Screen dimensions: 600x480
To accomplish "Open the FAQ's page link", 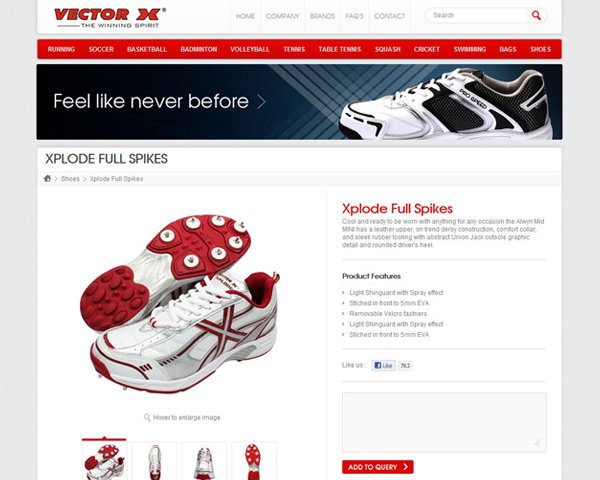I will coord(354,16).
